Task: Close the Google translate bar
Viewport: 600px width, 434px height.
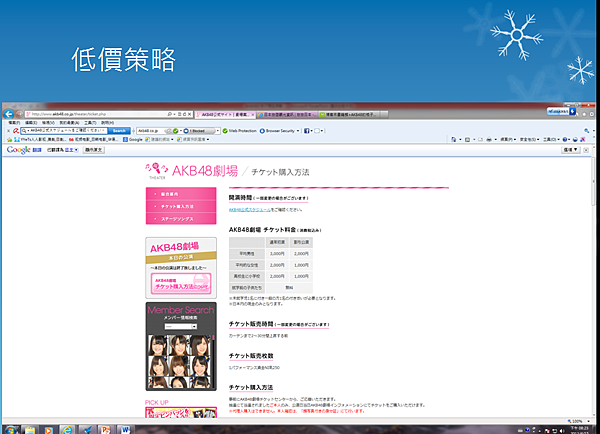Action: pos(586,150)
